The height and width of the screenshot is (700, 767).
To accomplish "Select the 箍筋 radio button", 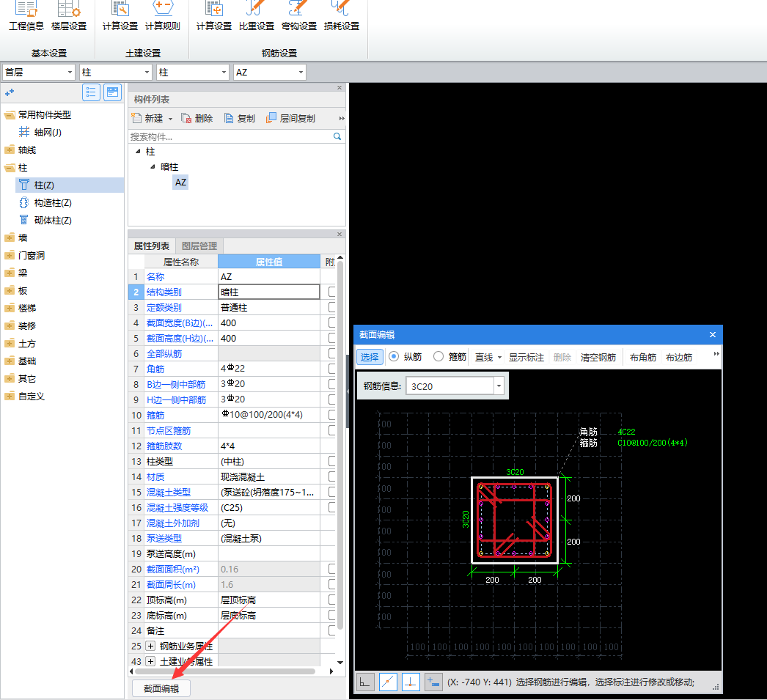I will tap(438, 356).
